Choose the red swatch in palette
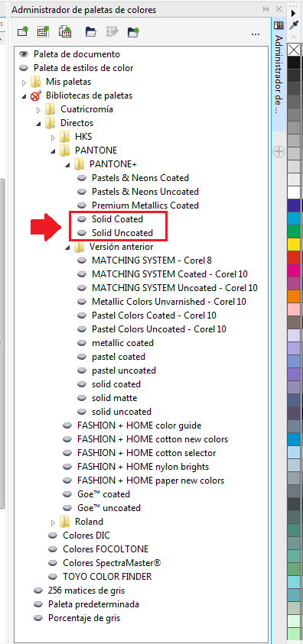 pos(294,257)
